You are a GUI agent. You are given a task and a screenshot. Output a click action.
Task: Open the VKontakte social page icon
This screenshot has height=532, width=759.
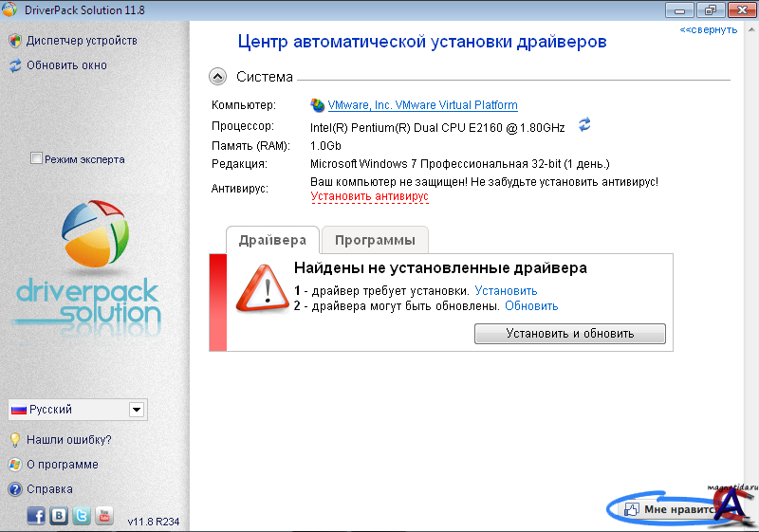tap(59, 516)
